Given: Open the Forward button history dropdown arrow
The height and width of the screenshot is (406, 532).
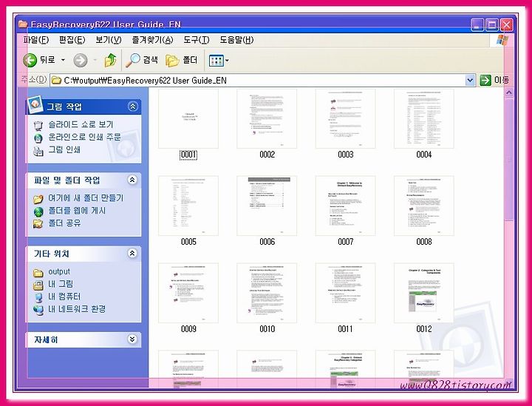Looking at the screenshot, I should click(x=95, y=61).
